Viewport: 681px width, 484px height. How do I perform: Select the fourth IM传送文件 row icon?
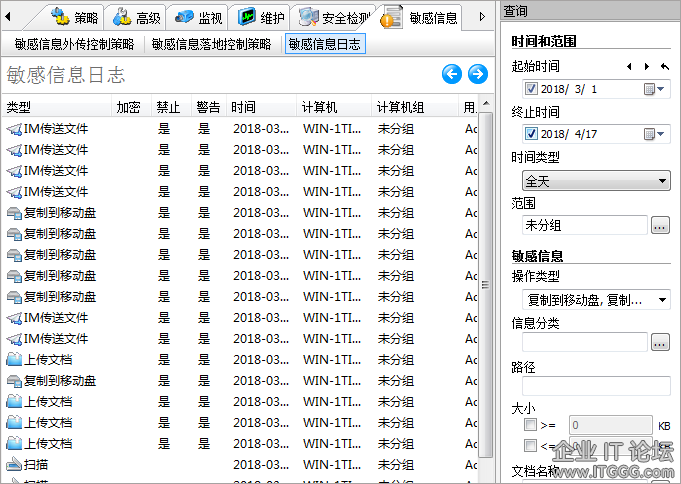[x=14, y=192]
